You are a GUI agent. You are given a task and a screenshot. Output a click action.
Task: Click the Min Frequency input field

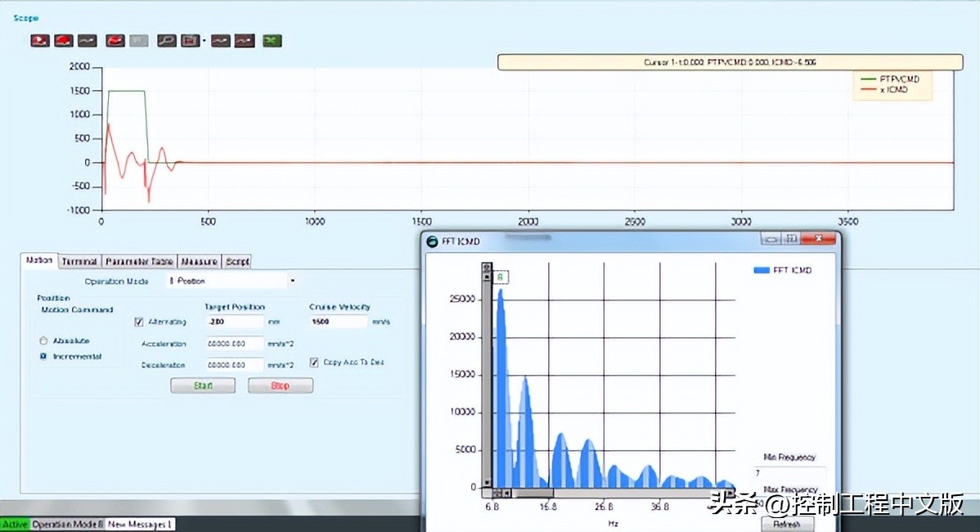789,473
